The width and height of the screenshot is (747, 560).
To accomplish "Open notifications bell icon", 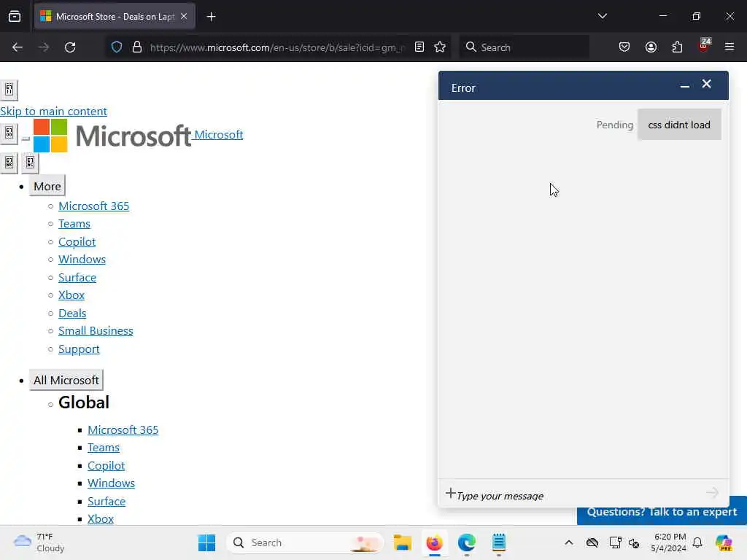I will point(697,542).
